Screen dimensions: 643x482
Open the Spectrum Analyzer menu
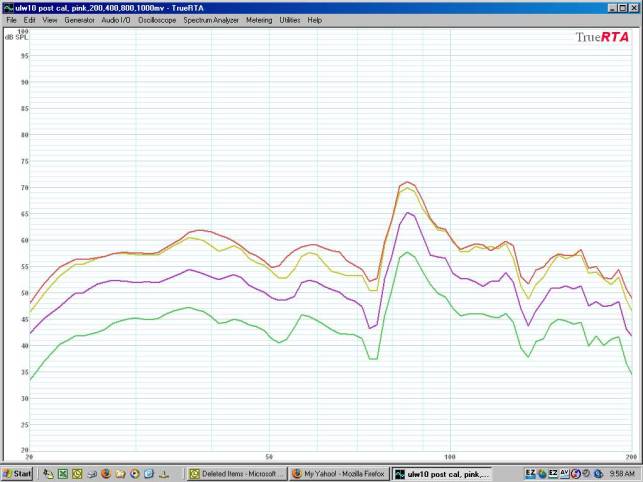[x=211, y=20]
